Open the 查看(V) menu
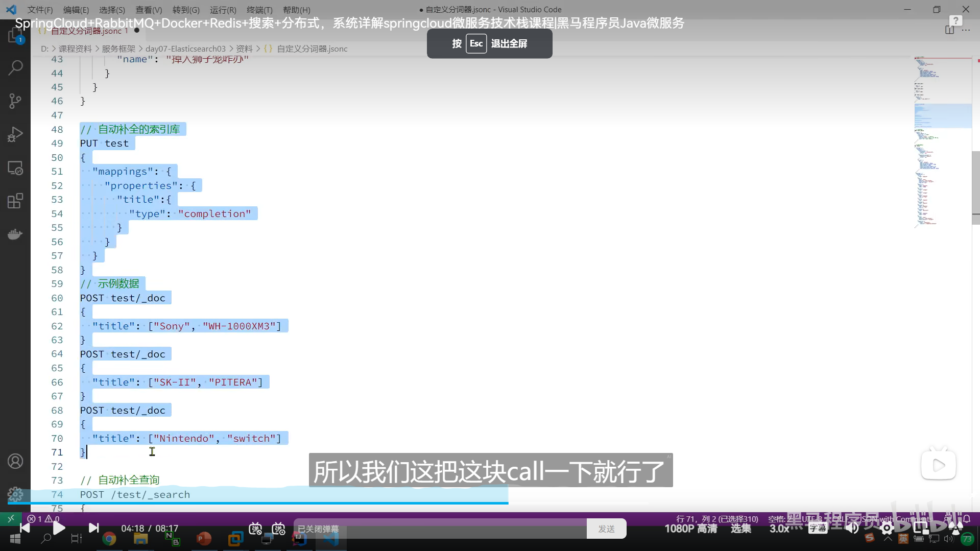 (x=149, y=10)
